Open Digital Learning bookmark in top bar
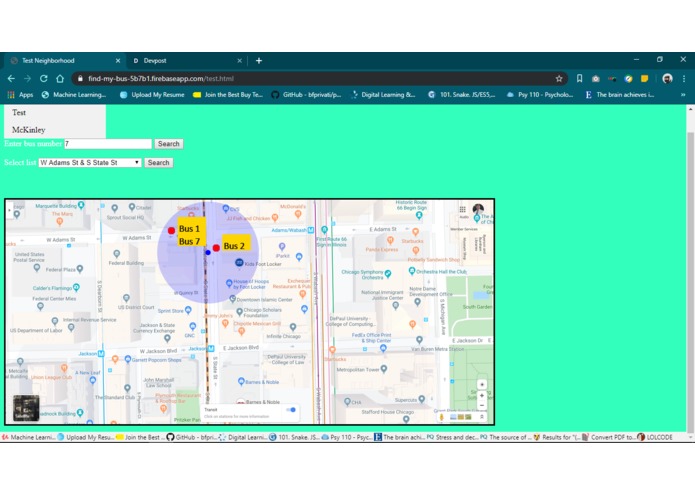This screenshot has height=494, width=695. [x=383, y=94]
